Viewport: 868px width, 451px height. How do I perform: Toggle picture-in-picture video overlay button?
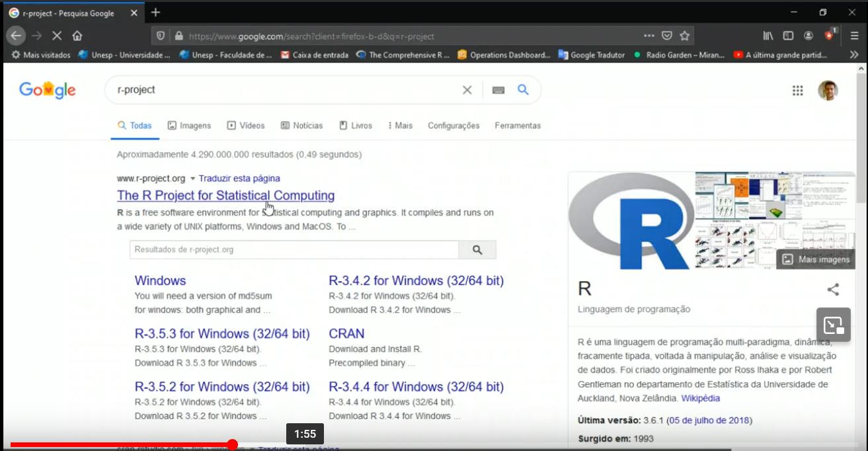(x=833, y=324)
